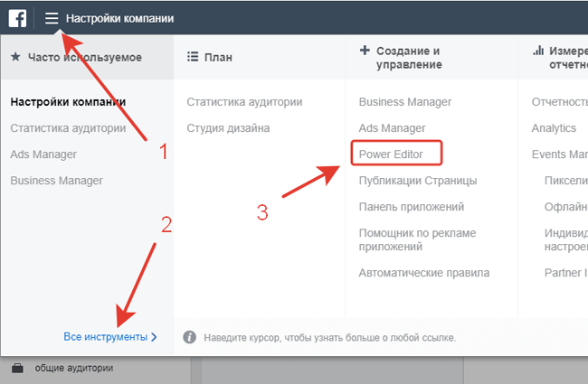Viewport: 588px width, 384px height.
Task: Open Business Manager under Создание и управление
Action: (405, 102)
